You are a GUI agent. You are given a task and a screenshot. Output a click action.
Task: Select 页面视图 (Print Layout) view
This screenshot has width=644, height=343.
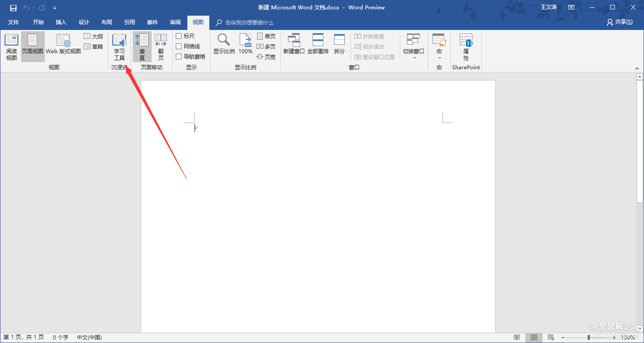(33, 47)
